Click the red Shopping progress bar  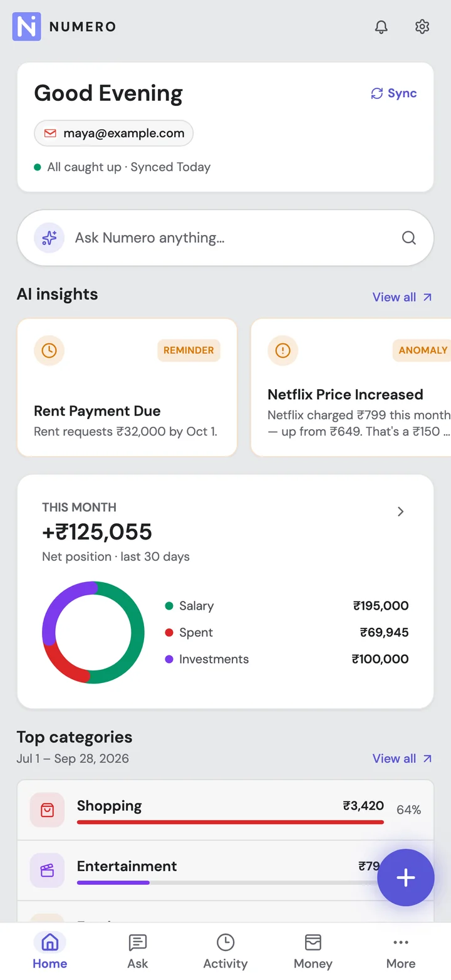click(x=231, y=822)
